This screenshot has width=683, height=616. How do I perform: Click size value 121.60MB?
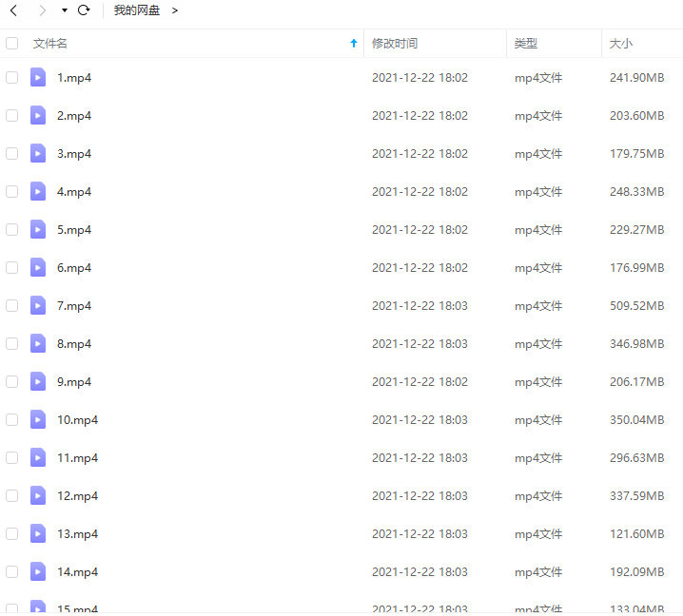pyautogui.click(x=636, y=533)
